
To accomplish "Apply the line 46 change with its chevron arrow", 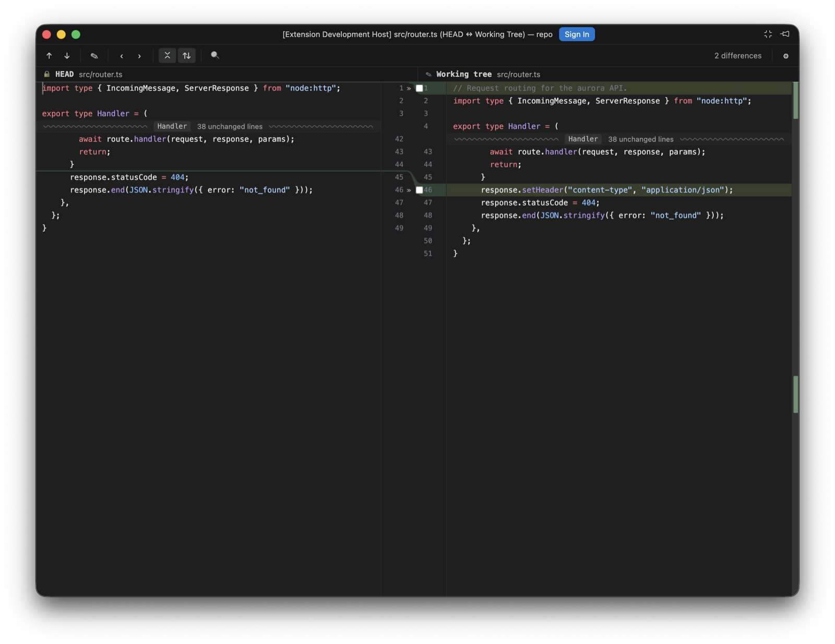I will tap(409, 190).
